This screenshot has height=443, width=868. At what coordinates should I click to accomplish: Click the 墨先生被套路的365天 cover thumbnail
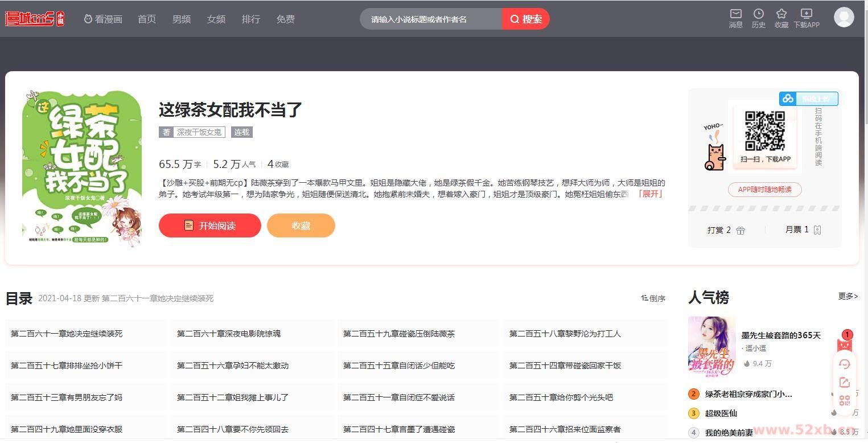pos(711,346)
